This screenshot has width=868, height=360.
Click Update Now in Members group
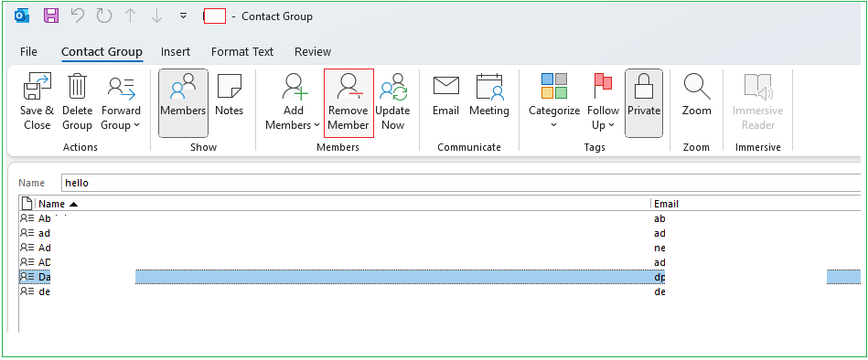click(x=392, y=103)
